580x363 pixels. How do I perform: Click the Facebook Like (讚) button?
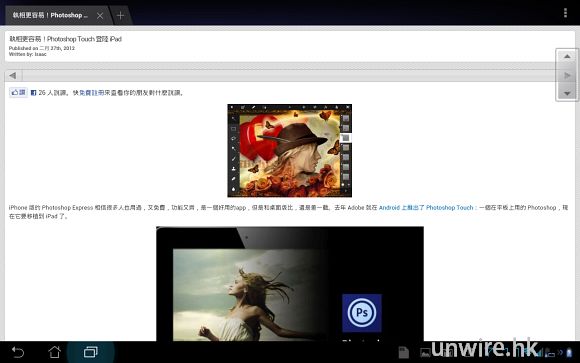point(18,93)
